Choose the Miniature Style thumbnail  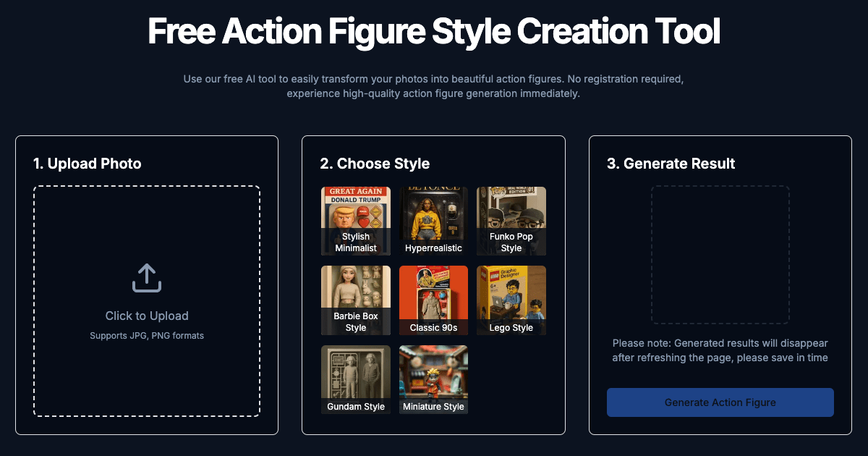click(x=434, y=379)
